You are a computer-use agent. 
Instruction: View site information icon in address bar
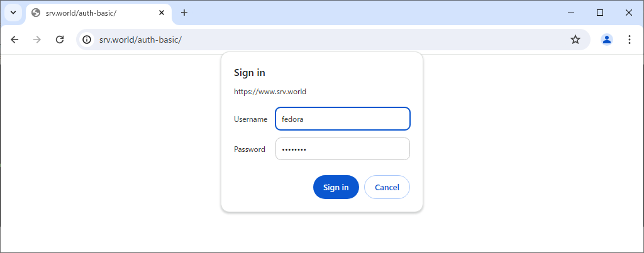[x=87, y=40]
